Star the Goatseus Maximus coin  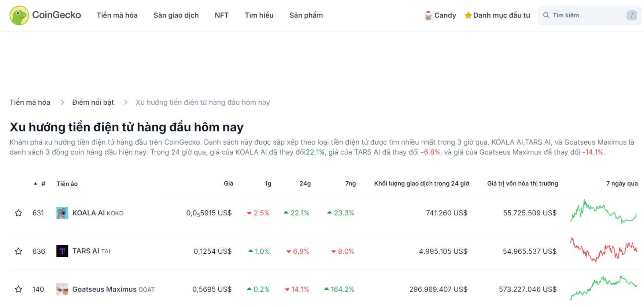coord(18,289)
